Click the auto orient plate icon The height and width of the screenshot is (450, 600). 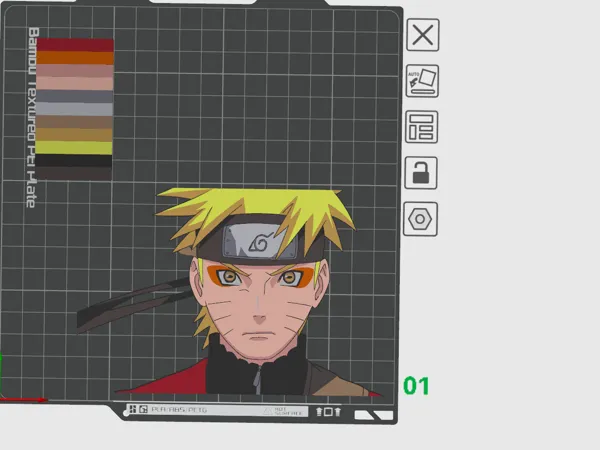tap(422, 81)
